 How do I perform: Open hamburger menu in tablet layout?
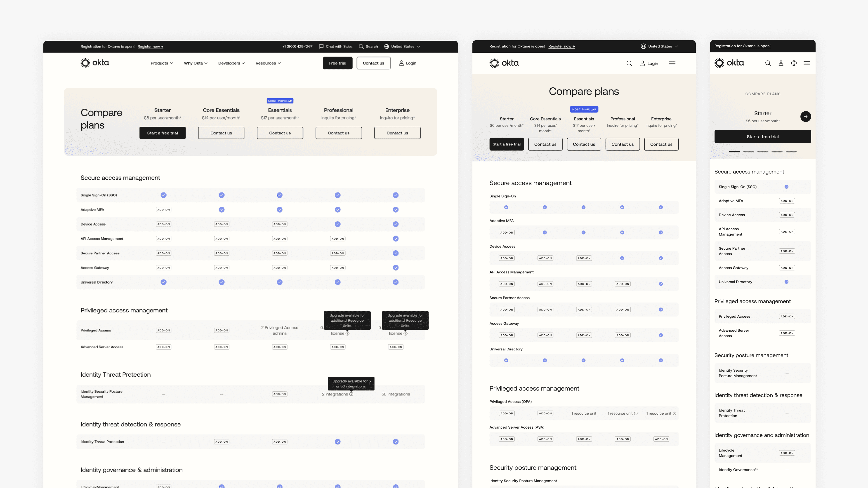coord(672,63)
